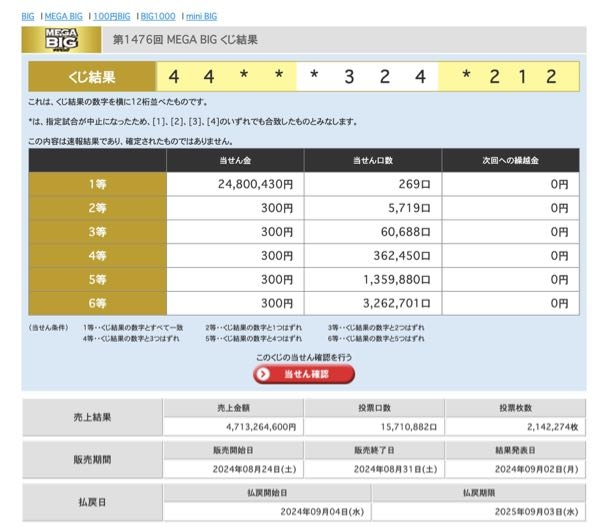
Task: Click the 次回への繰越金 column header
Action: pos(510,160)
